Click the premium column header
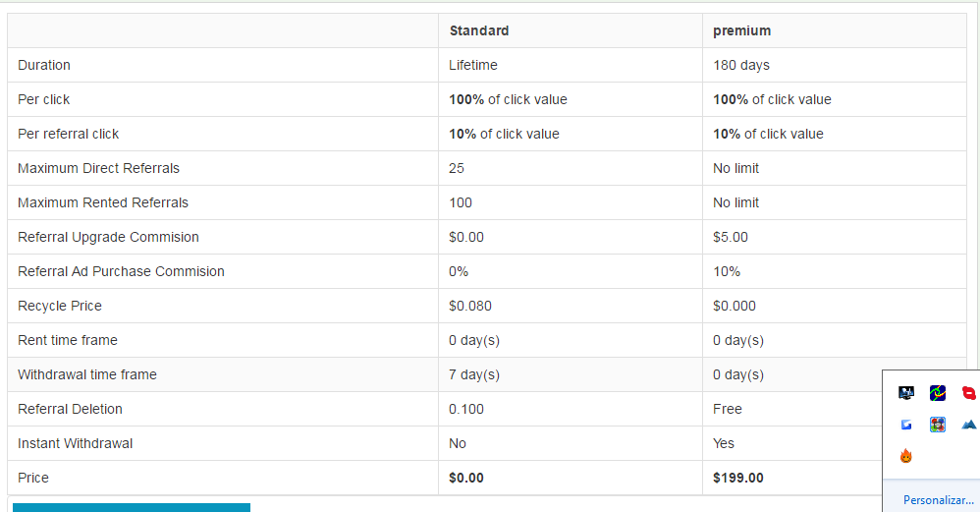The image size is (980, 512). click(741, 30)
